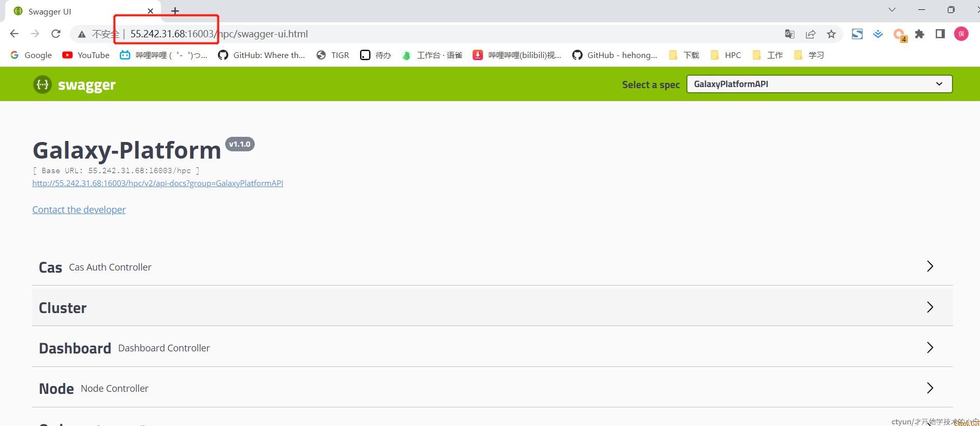The height and width of the screenshot is (426, 980).
Task: Open the YouTube bookmark
Action: 86,55
